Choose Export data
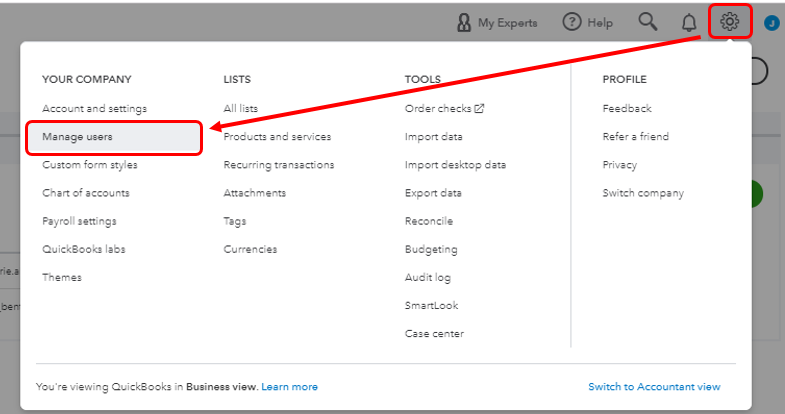Screen dimensions: 785x414 [x=433, y=193]
